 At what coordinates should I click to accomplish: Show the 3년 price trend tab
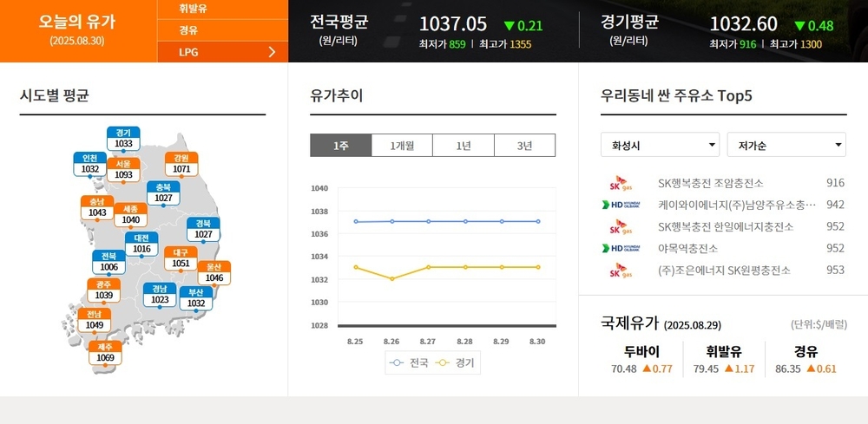point(524,146)
